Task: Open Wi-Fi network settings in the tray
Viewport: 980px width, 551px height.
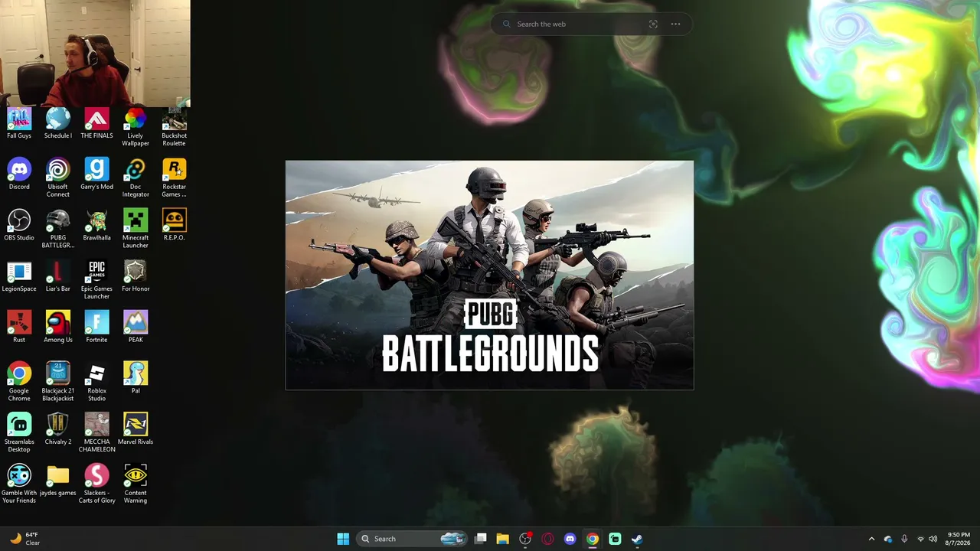Action: click(920, 539)
